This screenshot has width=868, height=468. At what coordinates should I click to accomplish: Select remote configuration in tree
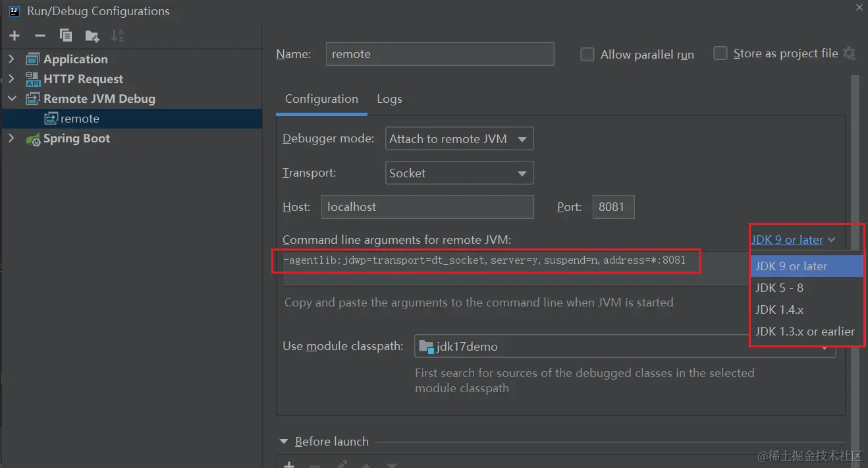132,119
